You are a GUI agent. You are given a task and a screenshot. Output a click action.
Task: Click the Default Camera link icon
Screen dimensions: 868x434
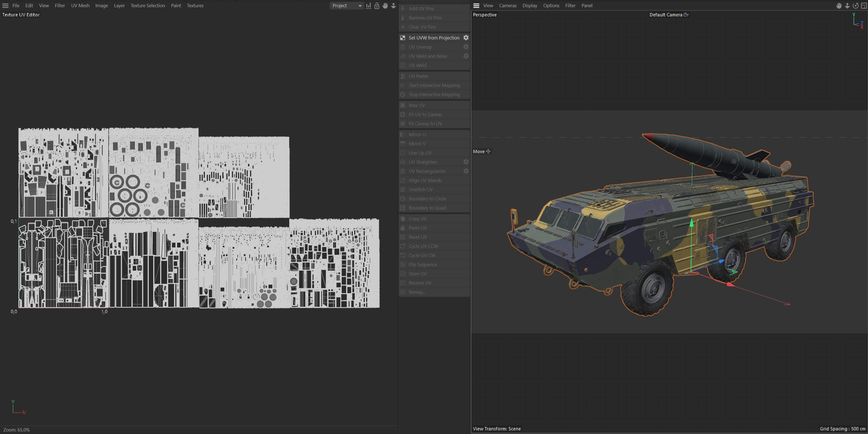point(686,14)
